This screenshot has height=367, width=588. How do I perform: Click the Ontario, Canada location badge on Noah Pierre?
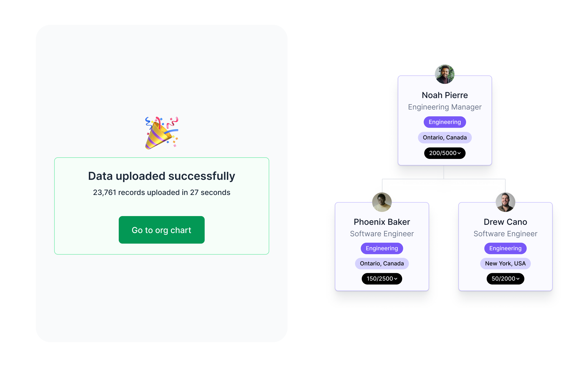click(444, 137)
